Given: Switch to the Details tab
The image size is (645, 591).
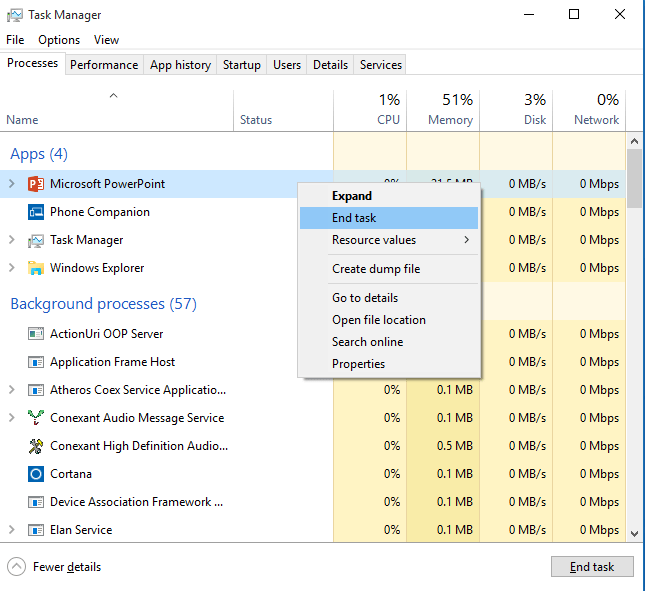Looking at the screenshot, I should point(330,65).
